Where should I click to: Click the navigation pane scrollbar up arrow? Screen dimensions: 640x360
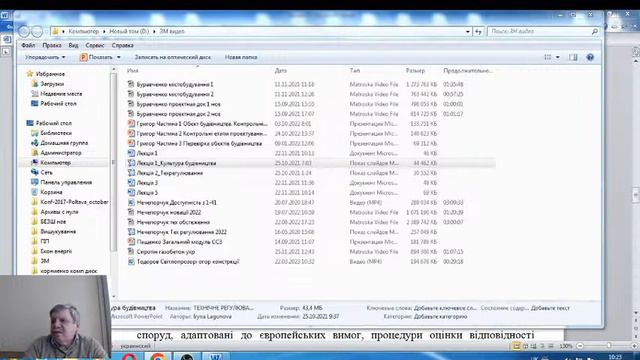pos(114,70)
